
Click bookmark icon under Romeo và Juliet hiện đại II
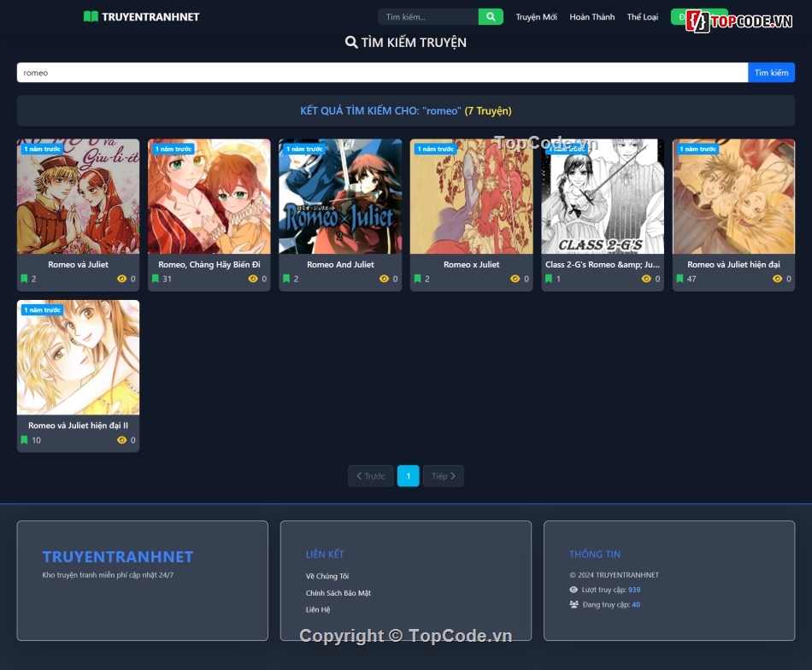pos(24,440)
